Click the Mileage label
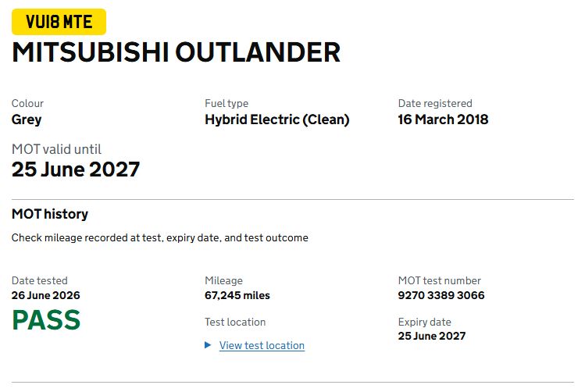 point(223,280)
